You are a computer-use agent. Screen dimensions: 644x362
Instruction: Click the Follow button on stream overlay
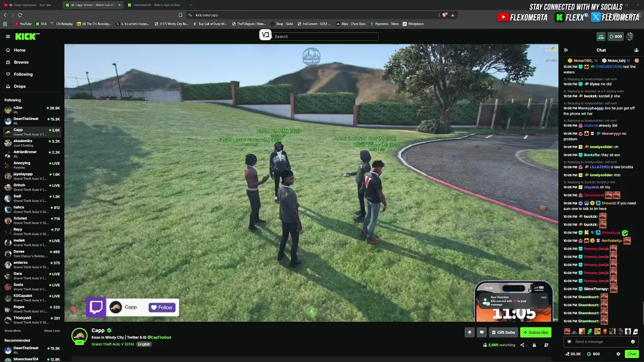pyautogui.click(x=162, y=307)
